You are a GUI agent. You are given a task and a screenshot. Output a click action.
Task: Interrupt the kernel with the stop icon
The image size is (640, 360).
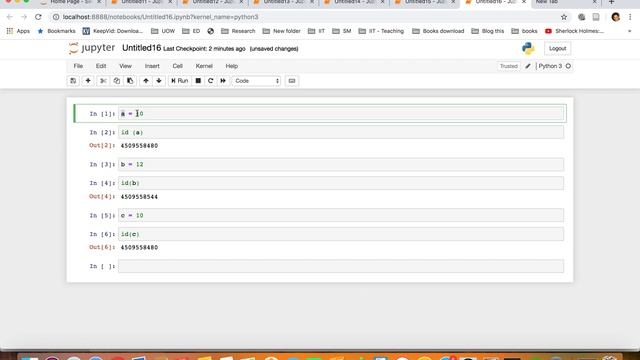[198, 81]
